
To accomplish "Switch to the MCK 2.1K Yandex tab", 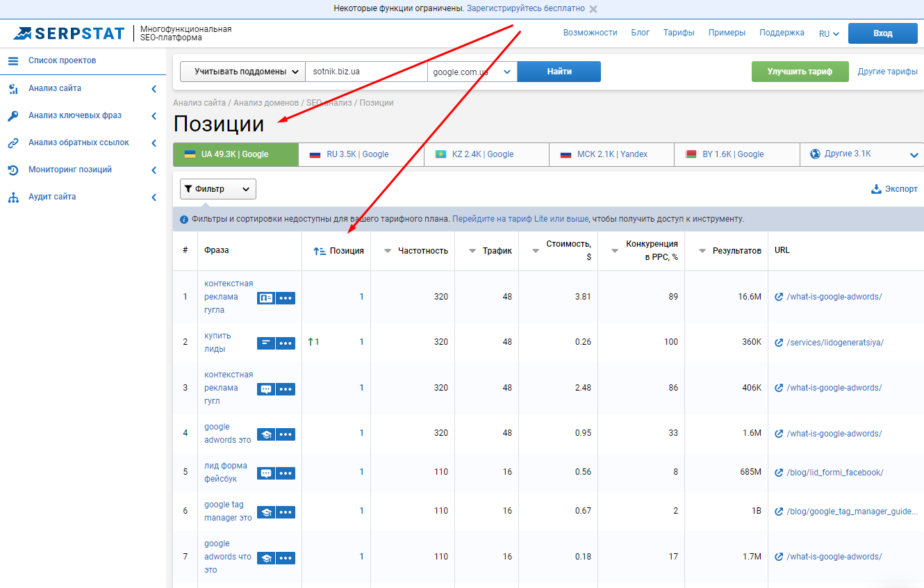I will click(x=611, y=154).
